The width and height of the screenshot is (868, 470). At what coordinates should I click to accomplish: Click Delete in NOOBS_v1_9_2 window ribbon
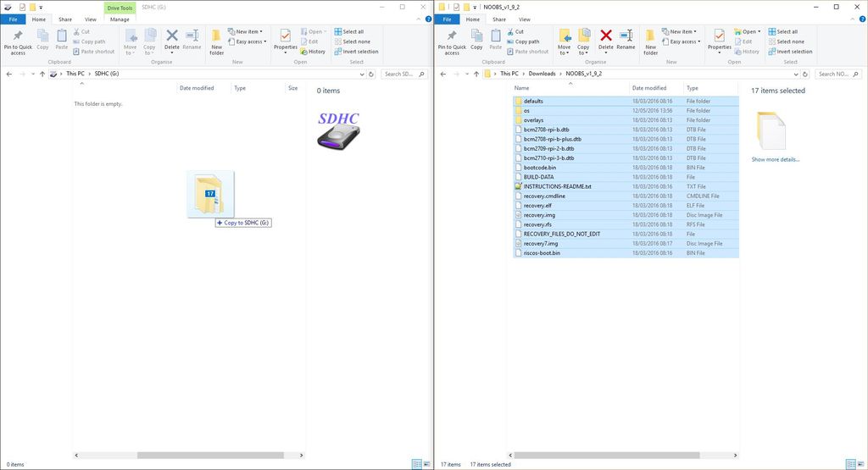tap(605, 40)
